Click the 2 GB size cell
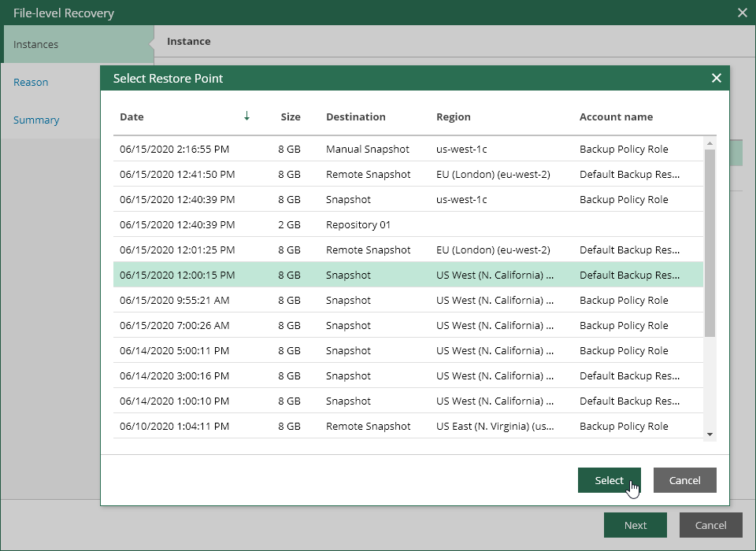Screen dimensions: 756x551 click(x=289, y=224)
